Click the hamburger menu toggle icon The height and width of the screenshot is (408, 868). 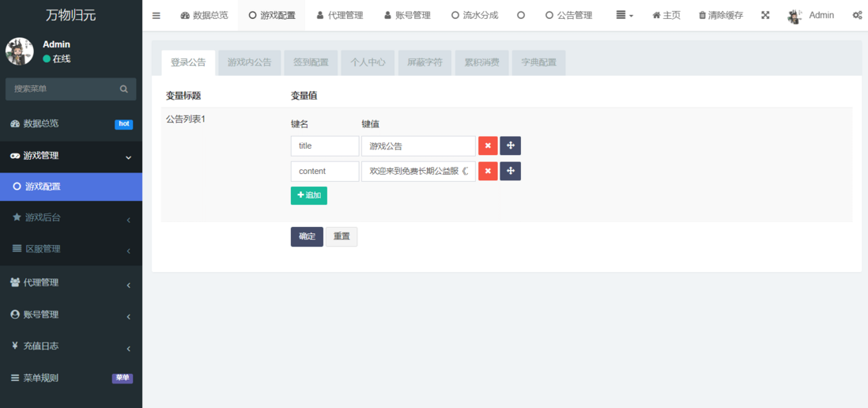tap(157, 15)
